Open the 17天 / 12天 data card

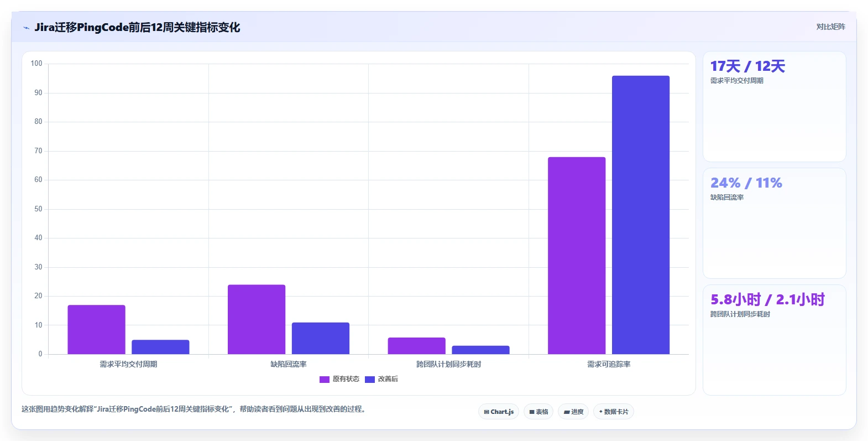click(775, 107)
